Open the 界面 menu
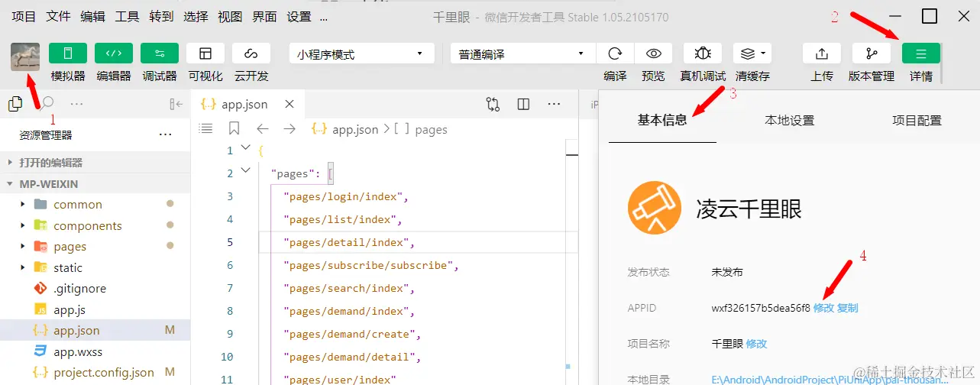This screenshot has width=980, height=385. (264, 16)
